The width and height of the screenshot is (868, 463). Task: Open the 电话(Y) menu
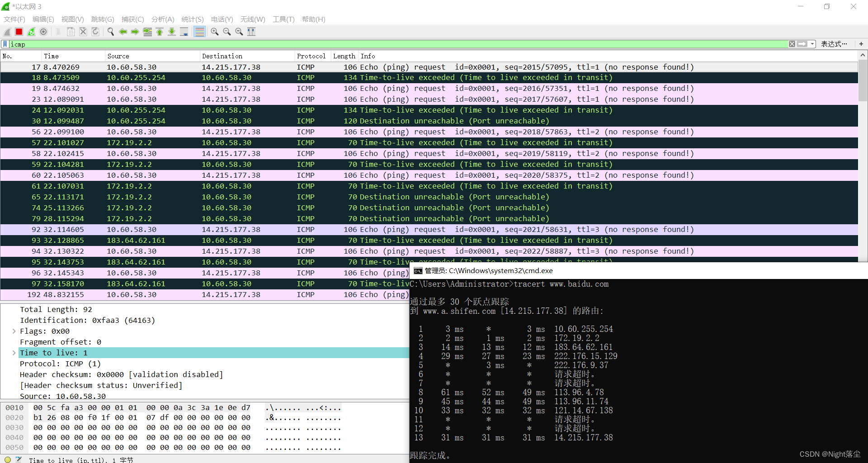(222, 19)
